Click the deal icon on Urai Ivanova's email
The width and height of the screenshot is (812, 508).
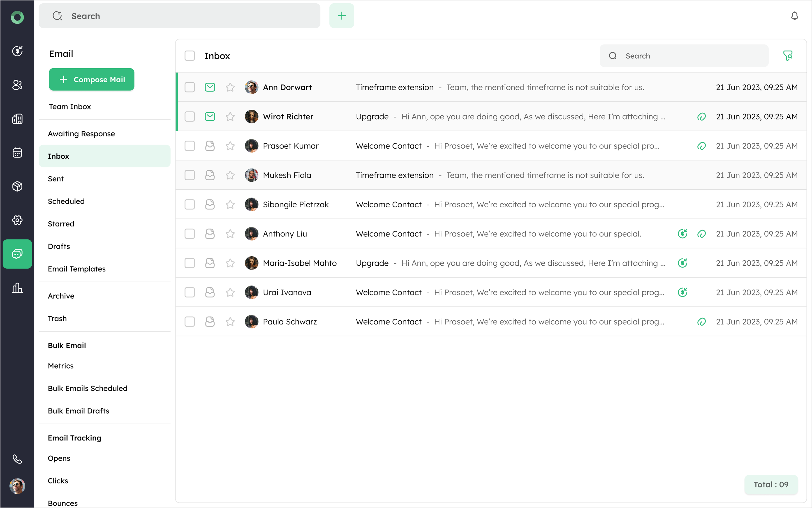(682, 292)
